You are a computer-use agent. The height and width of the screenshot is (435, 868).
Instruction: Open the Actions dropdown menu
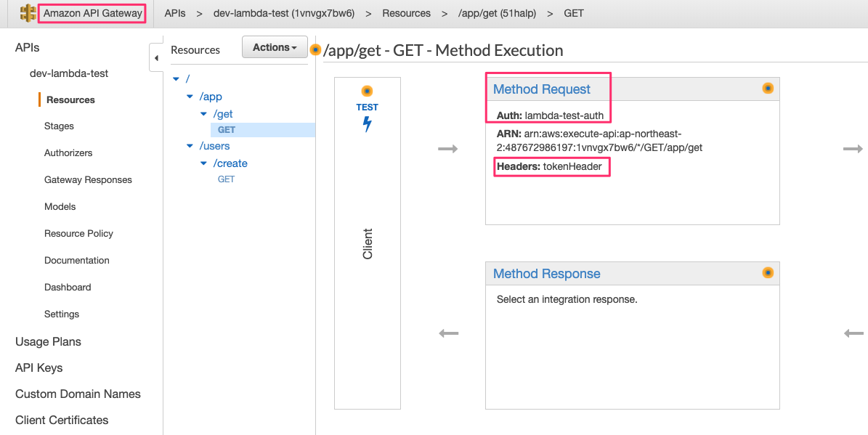tap(275, 48)
